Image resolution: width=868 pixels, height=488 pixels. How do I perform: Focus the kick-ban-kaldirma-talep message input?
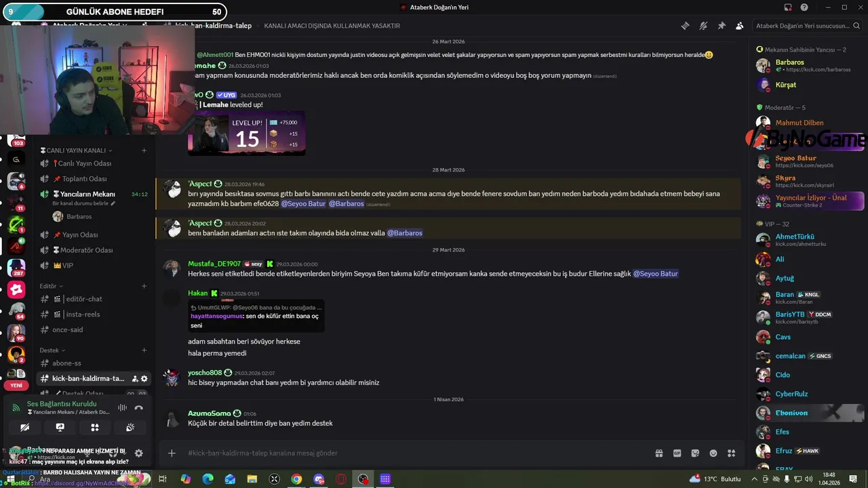coord(407,453)
